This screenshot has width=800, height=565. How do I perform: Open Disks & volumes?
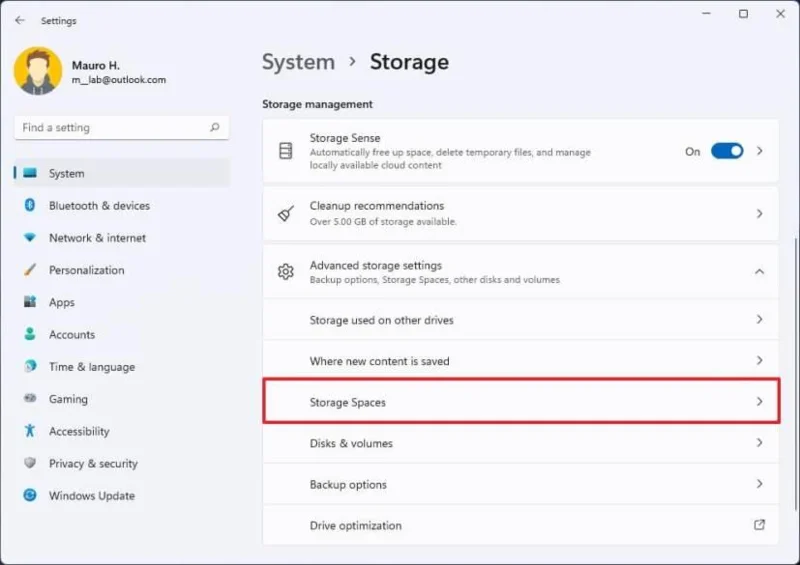[x=521, y=443]
